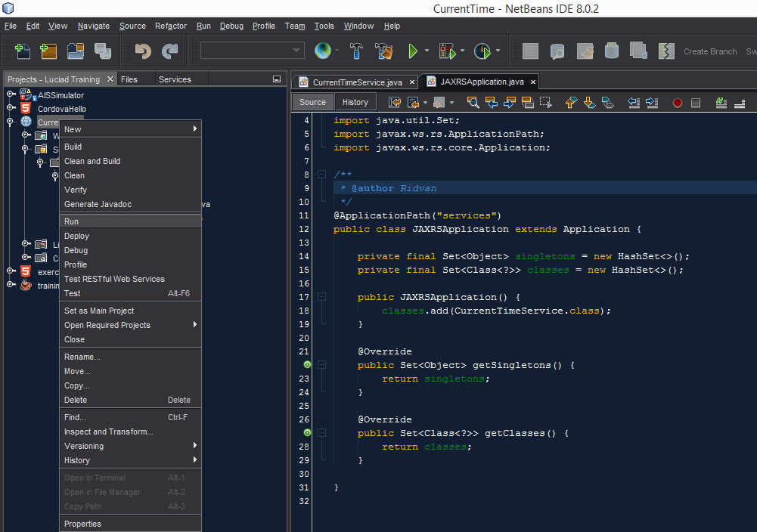Click the Profile Project clock icon
Viewport: 757px width, 532px height.
482,51
